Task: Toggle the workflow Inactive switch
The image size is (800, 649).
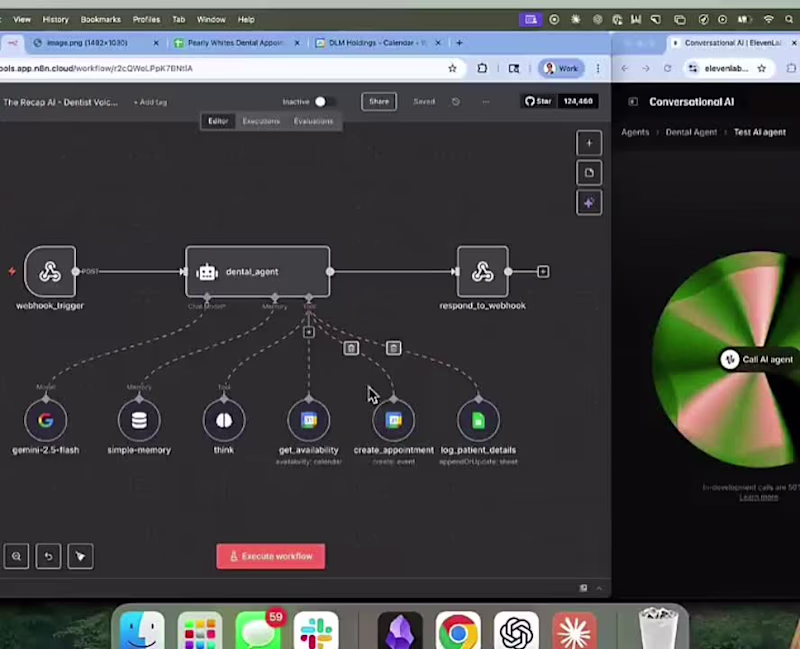Action: 324,102
